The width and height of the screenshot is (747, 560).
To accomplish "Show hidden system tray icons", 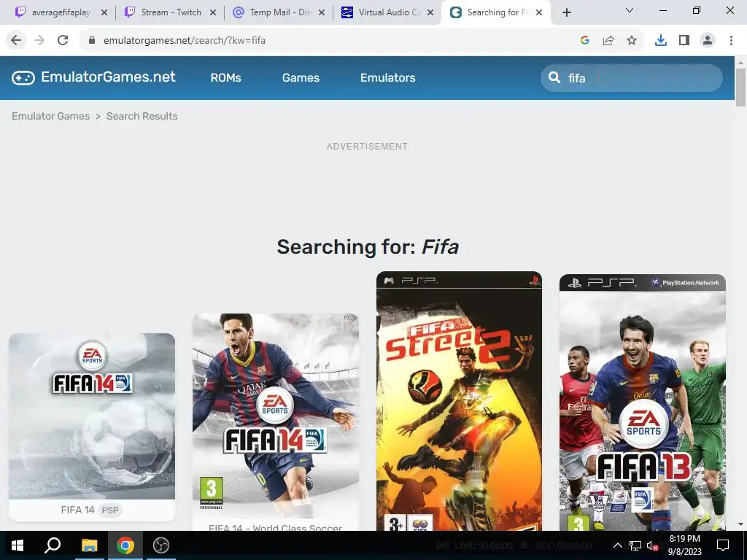I will pyautogui.click(x=617, y=545).
